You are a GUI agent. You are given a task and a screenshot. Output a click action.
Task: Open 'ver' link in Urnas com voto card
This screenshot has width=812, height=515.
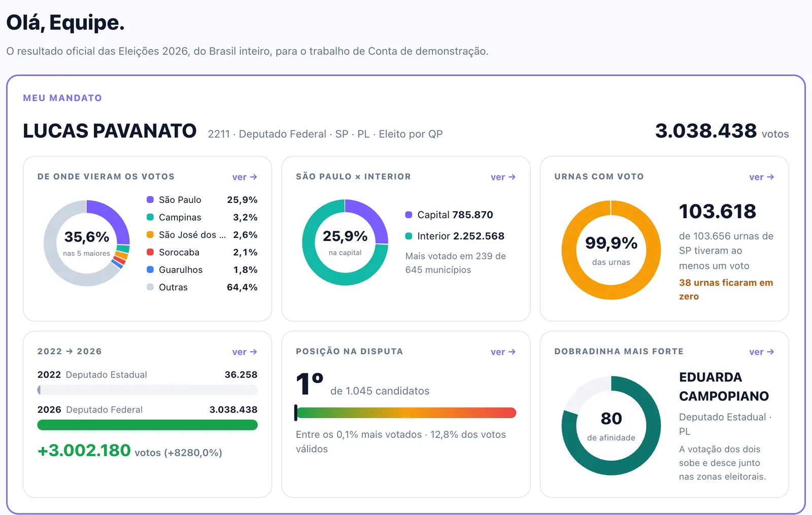pyautogui.click(x=761, y=177)
